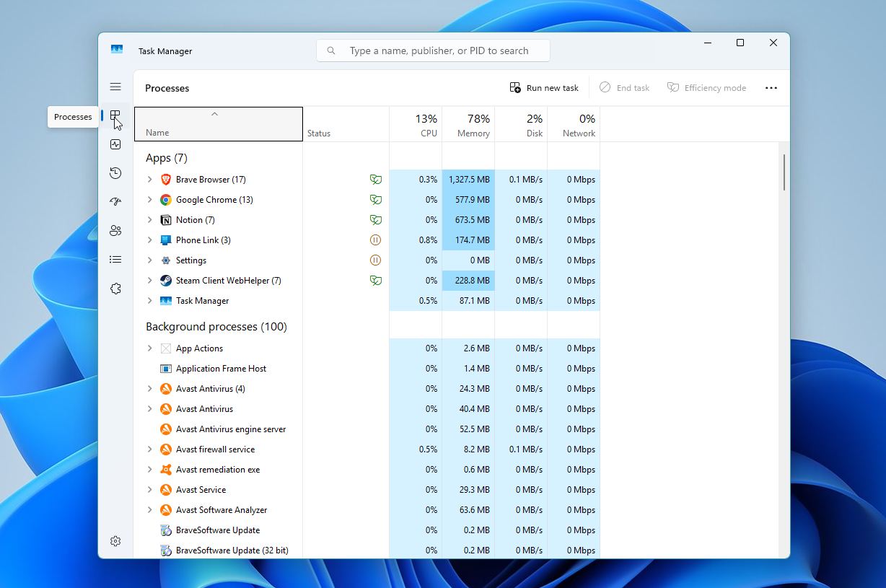Open the hamburger navigation menu
This screenshot has width=886, height=588.
click(x=115, y=87)
